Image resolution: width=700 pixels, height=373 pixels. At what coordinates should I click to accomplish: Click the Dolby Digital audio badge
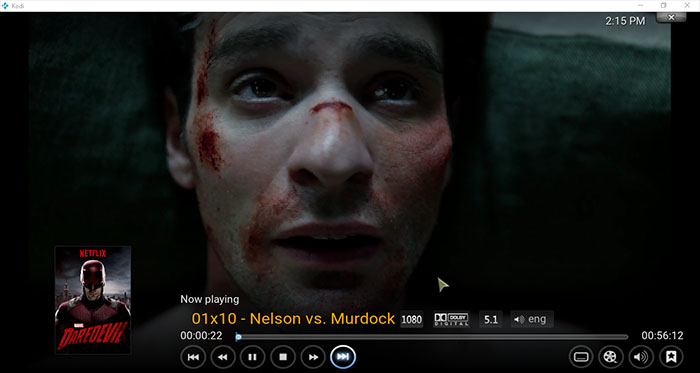[x=451, y=319]
